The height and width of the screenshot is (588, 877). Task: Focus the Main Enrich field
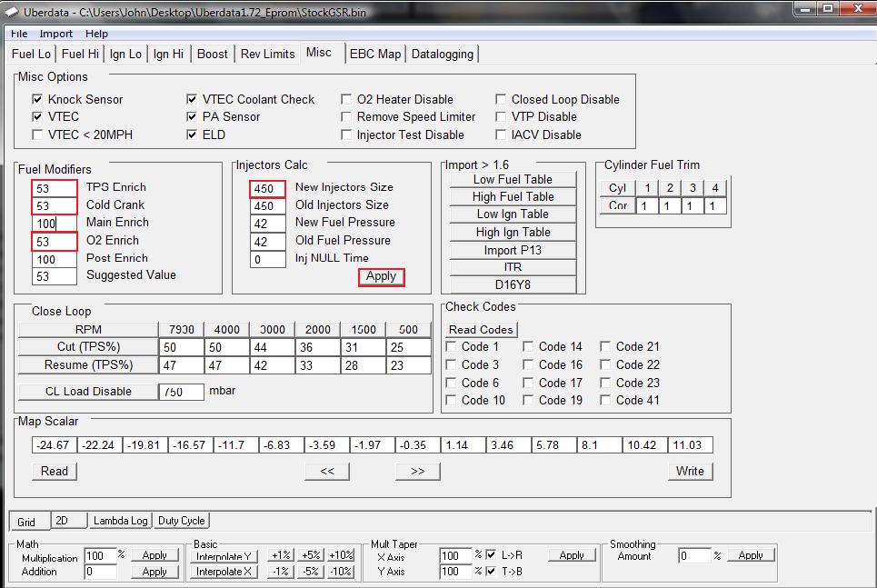tap(55, 224)
